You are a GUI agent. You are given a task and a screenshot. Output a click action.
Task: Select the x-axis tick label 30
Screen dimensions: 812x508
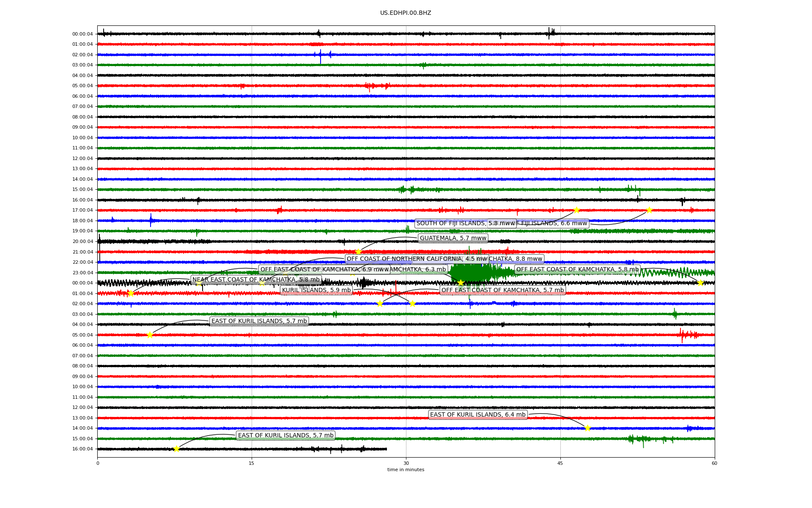(406, 464)
